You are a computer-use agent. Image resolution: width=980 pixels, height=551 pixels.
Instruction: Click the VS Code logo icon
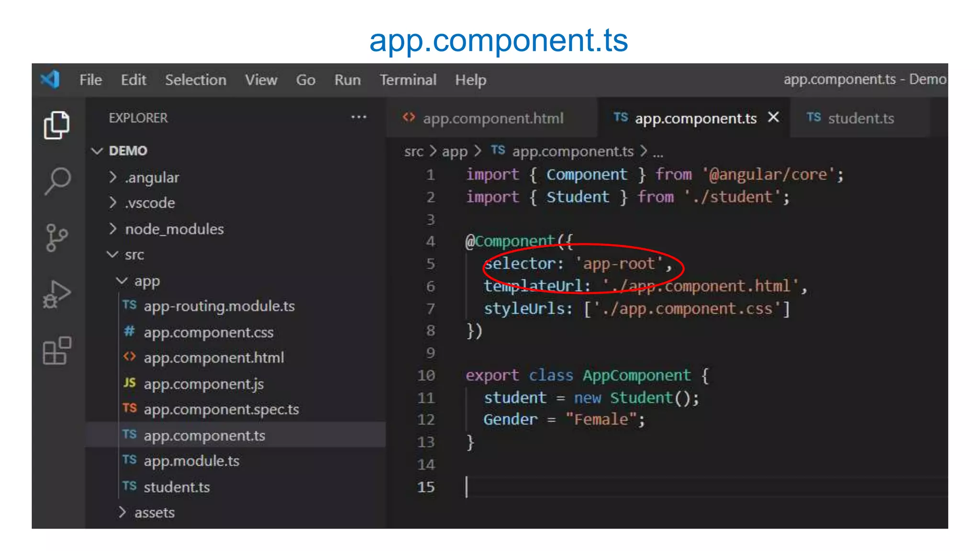[50, 79]
